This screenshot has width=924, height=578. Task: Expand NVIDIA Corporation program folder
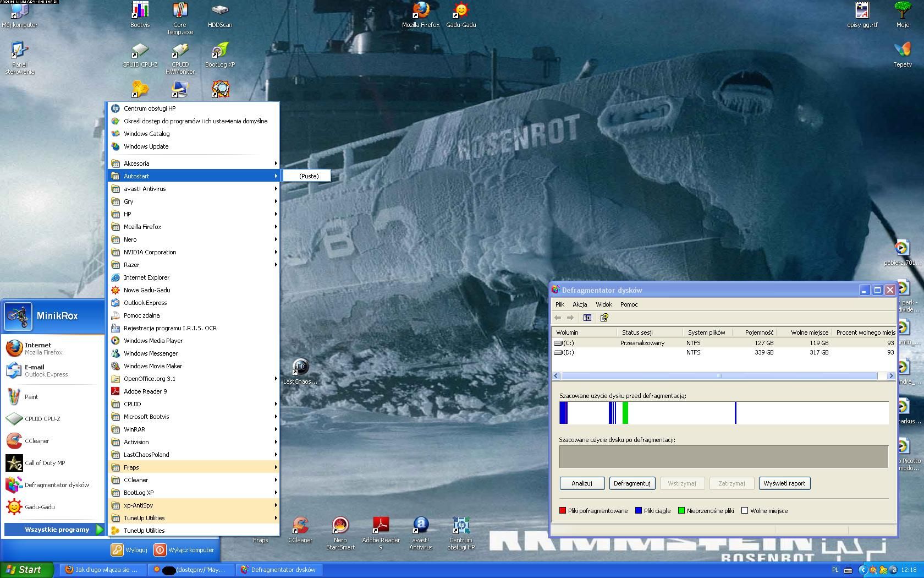click(194, 252)
